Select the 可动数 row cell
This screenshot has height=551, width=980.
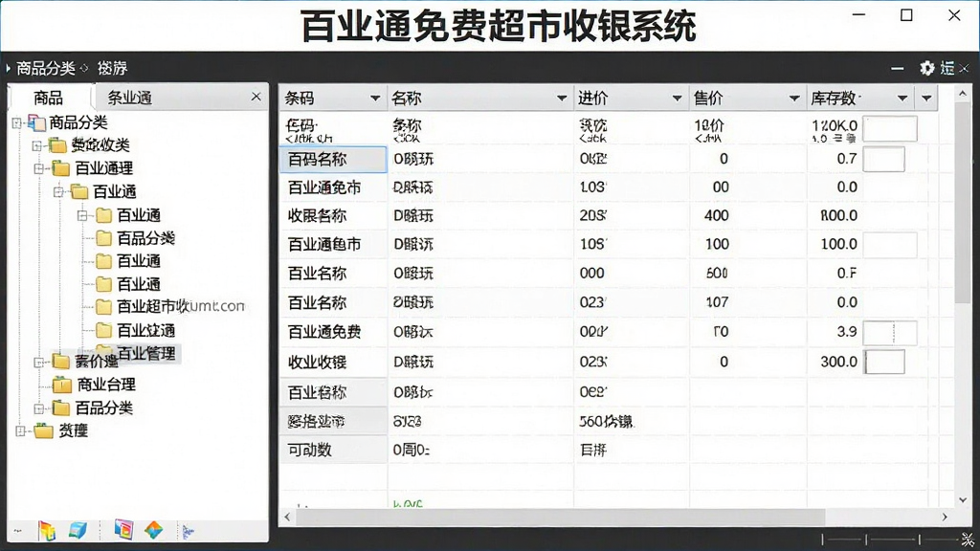point(333,450)
